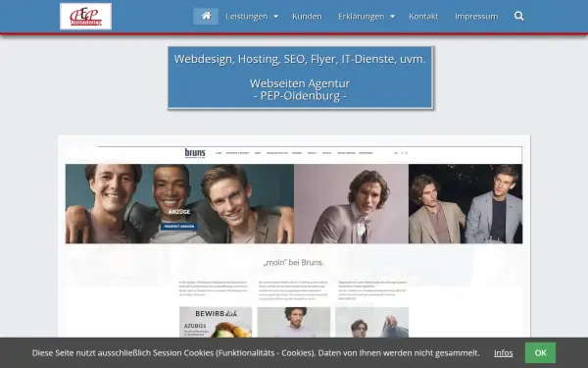Expand the Erklärungen dropdown arrow
Image resolution: width=588 pixels, height=368 pixels.
tap(393, 17)
